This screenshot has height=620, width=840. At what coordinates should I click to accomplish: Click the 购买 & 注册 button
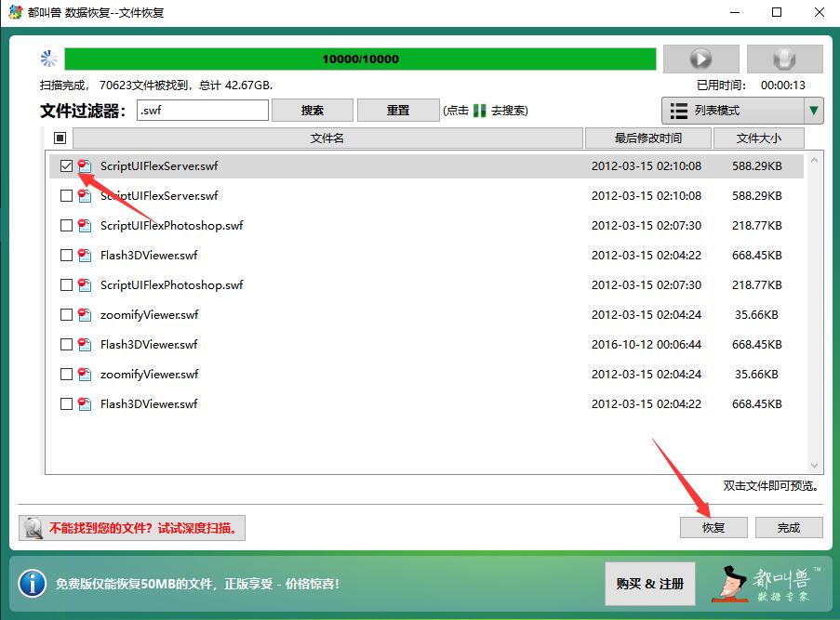click(649, 584)
